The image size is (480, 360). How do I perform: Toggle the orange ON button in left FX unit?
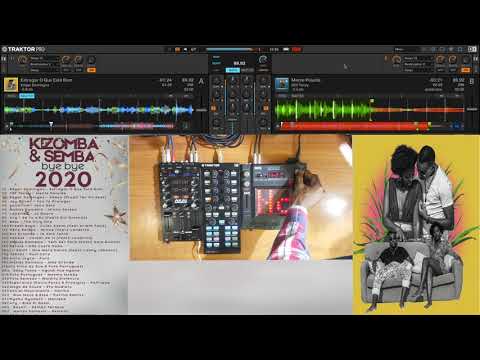[91, 70]
